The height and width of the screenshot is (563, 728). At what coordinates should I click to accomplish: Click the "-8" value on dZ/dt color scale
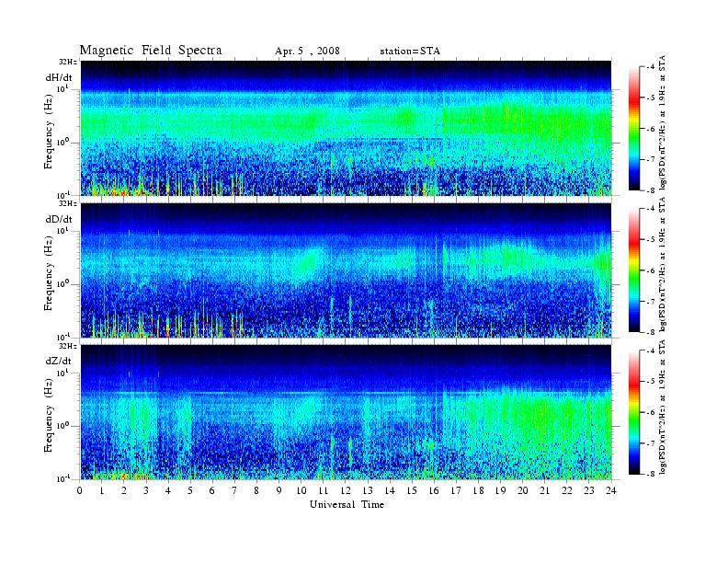pos(651,474)
